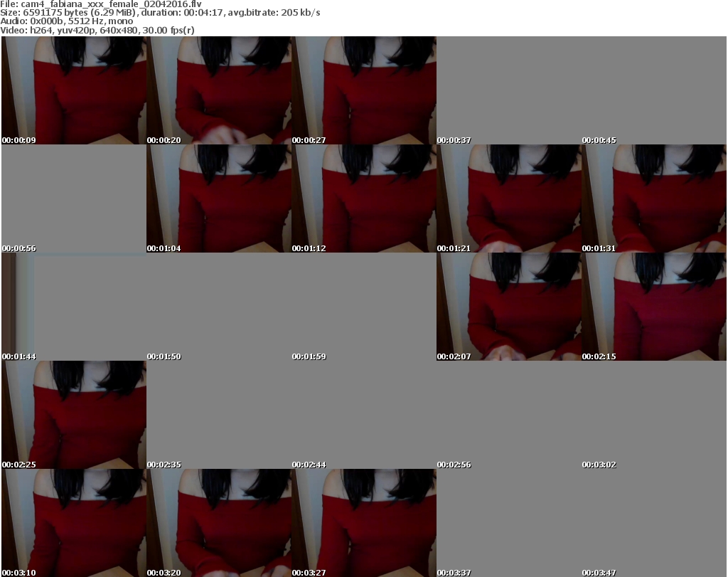Choose the blank frame stamped 00:00:45
This screenshot has height=577, width=728.
click(x=654, y=90)
